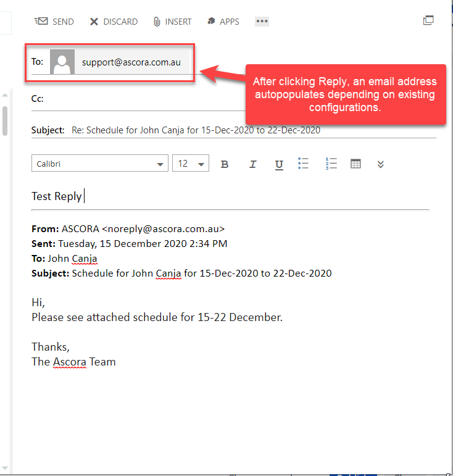Expand more formatting options chevron

pos(381,164)
